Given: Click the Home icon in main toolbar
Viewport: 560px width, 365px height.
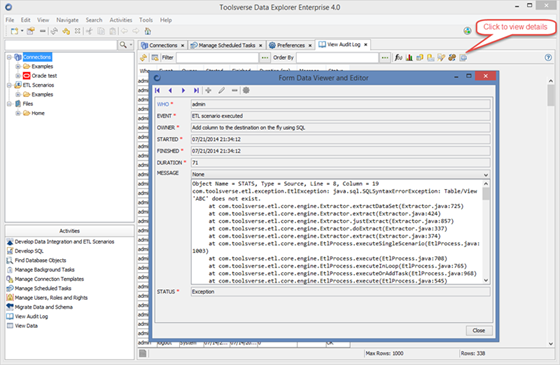Looking at the screenshot, I should pos(148,31).
